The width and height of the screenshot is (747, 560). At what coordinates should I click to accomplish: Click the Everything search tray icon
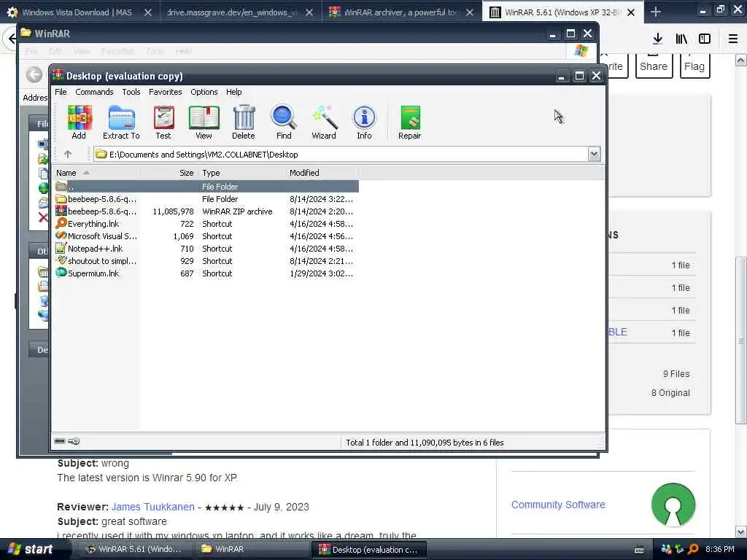[x=693, y=549]
